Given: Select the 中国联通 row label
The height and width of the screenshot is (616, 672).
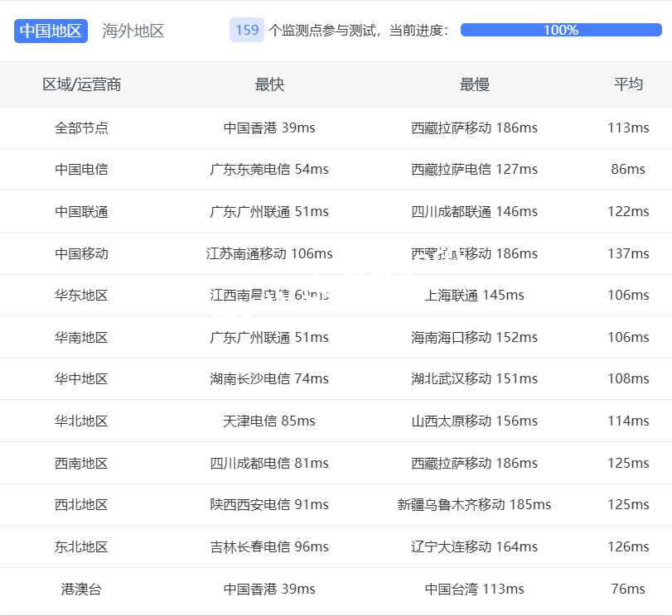Looking at the screenshot, I should 82,211.
